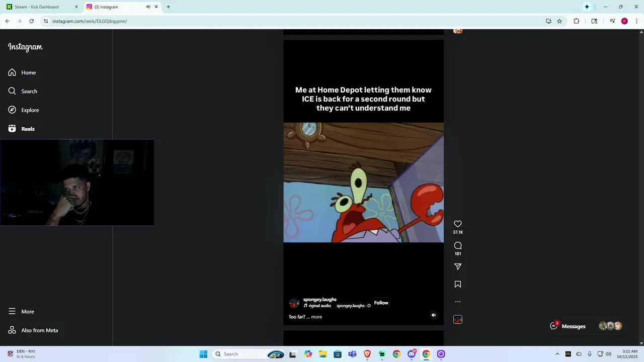644x362 pixels.
Task: Switch to Stream - Kick Dashboard tab
Action: pyautogui.click(x=43, y=7)
